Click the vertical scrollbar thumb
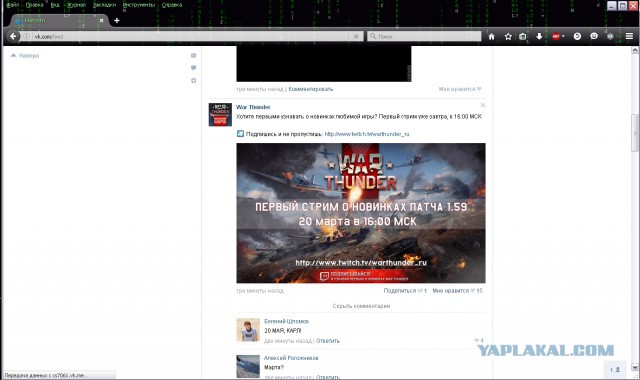The width and height of the screenshot is (640, 380). [x=635, y=133]
